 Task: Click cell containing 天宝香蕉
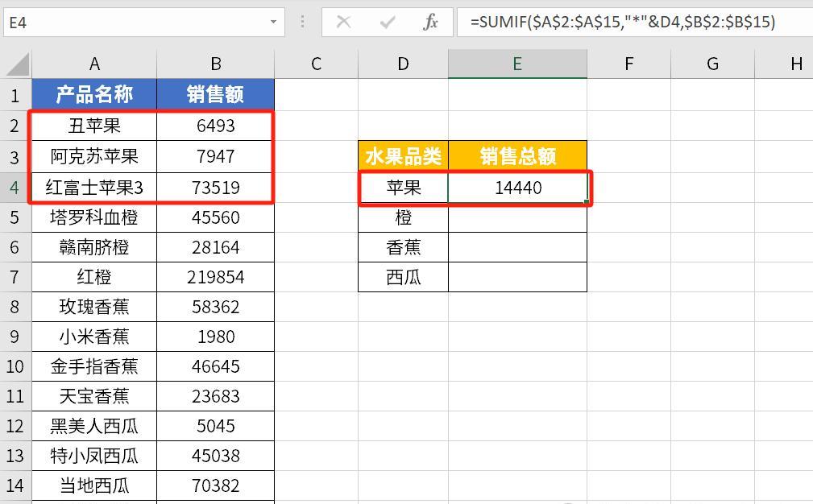93,397
